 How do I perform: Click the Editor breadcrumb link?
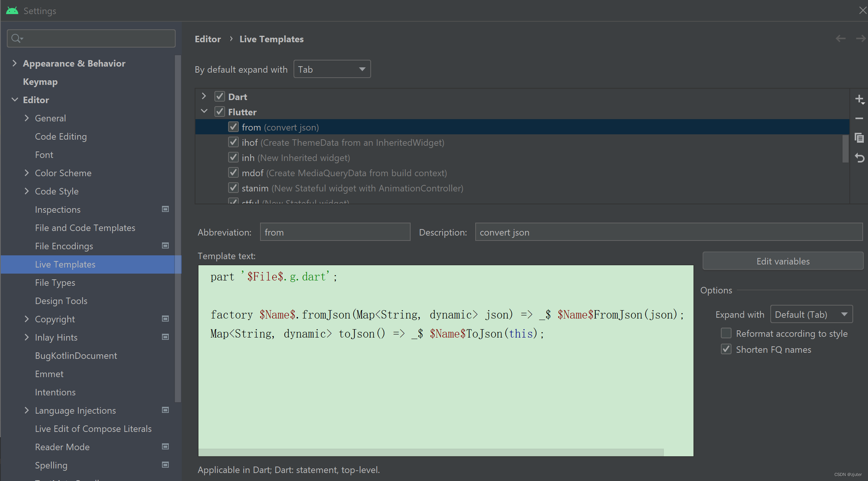[x=208, y=39]
